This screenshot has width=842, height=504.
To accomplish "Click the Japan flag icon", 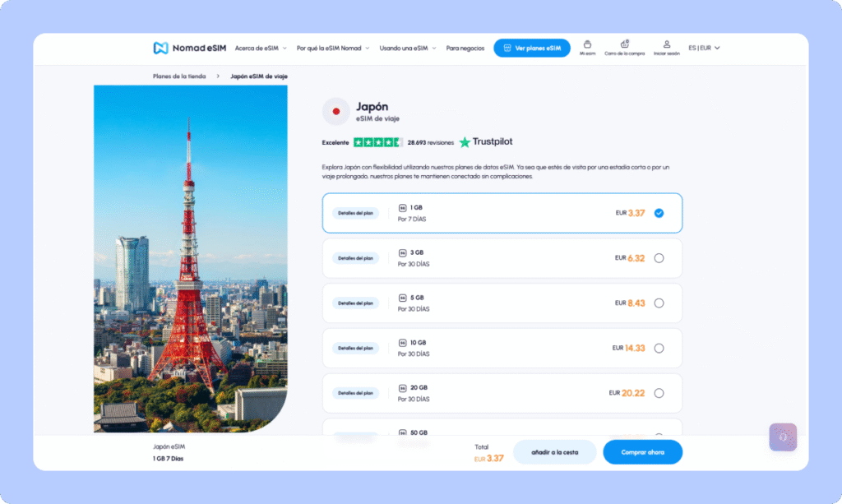I will (x=335, y=111).
